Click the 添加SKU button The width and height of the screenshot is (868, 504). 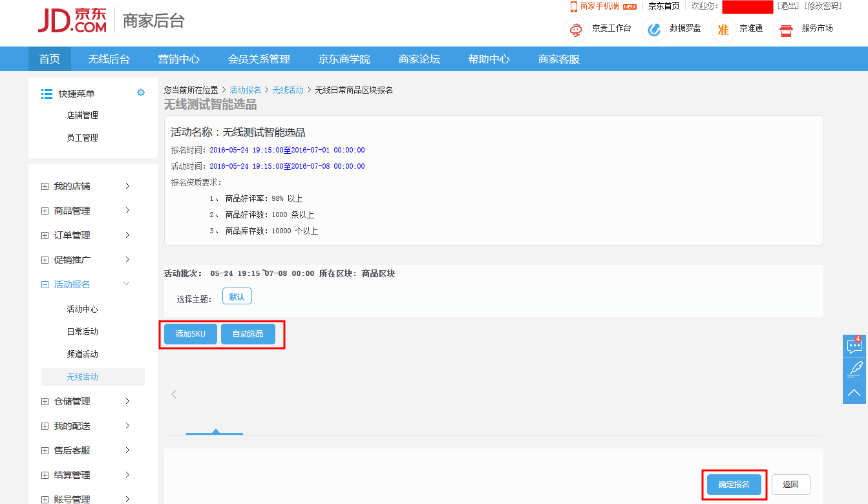pos(190,334)
